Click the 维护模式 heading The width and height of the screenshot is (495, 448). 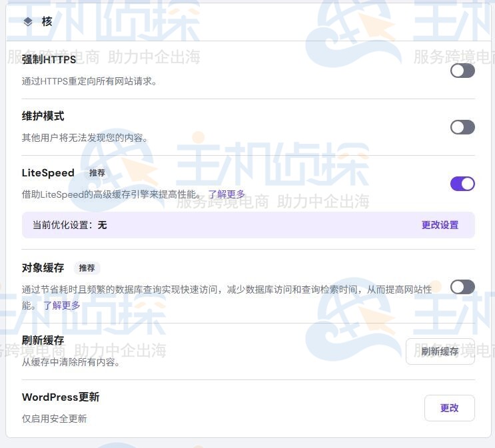pyautogui.click(x=43, y=116)
